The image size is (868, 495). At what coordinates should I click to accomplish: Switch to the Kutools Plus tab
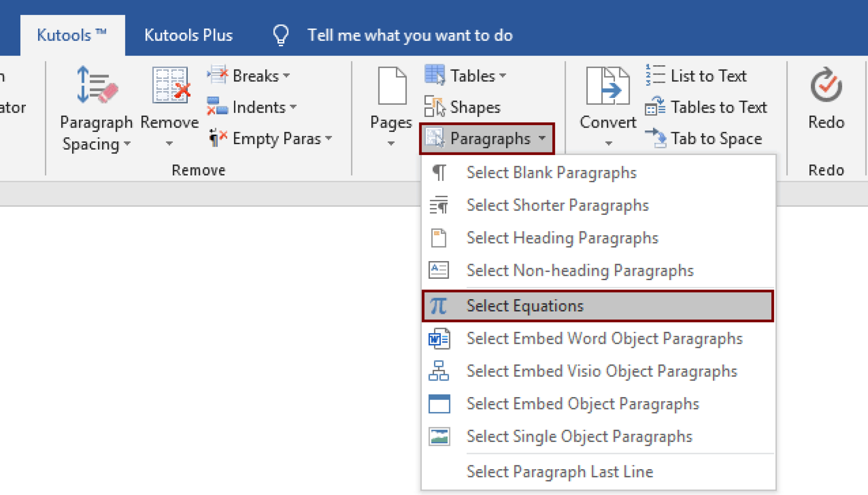coord(188,35)
